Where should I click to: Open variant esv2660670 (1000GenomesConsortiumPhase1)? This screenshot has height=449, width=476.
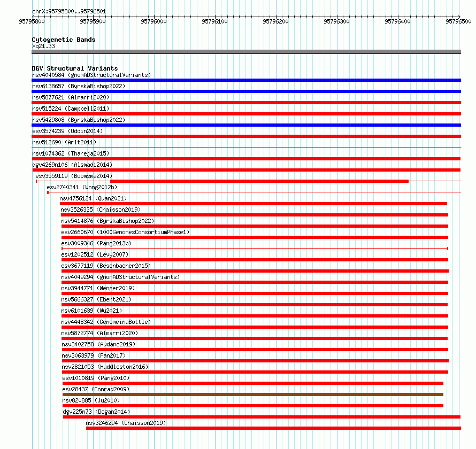(x=125, y=232)
